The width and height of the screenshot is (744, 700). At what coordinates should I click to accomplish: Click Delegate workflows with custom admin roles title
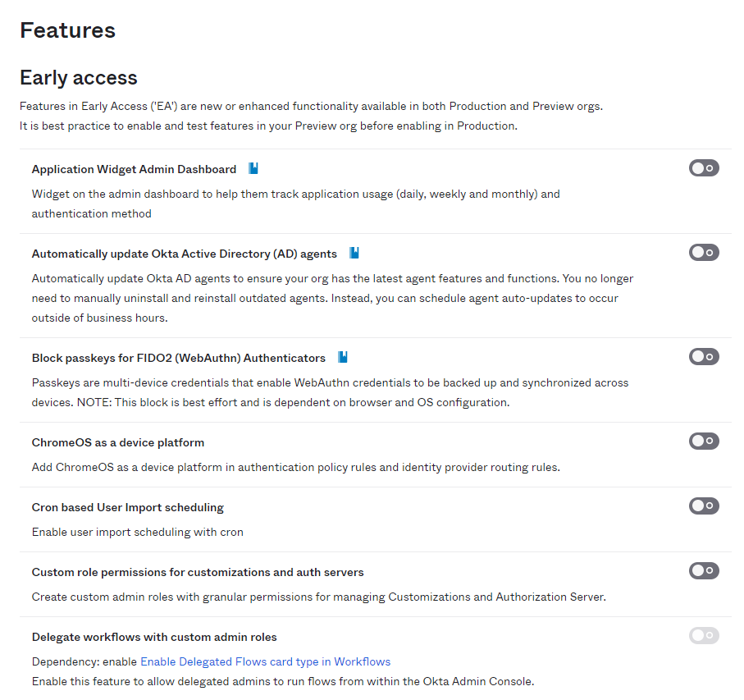[x=154, y=638]
